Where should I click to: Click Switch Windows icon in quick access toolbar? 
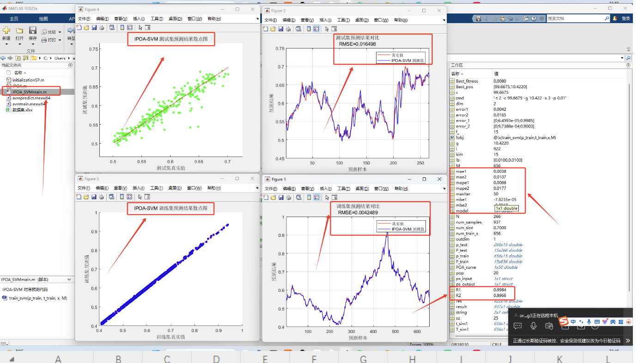[526, 18]
